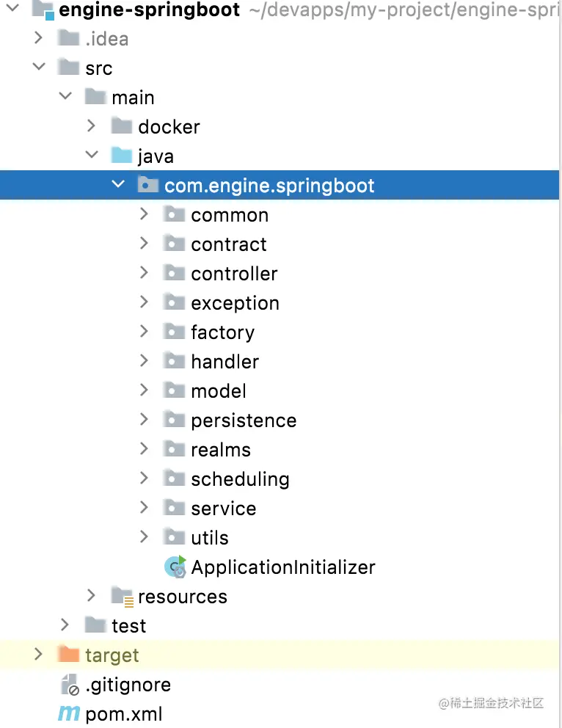Select the test folder

click(128, 626)
